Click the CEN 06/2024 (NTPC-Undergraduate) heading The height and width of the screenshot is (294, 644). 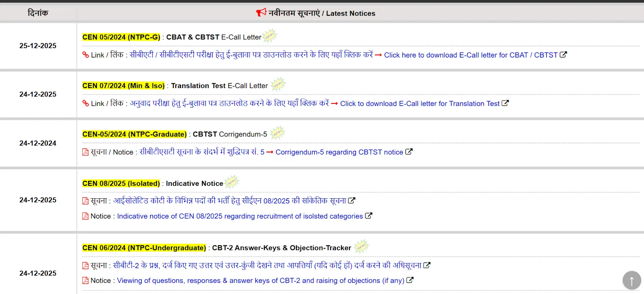click(x=144, y=248)
